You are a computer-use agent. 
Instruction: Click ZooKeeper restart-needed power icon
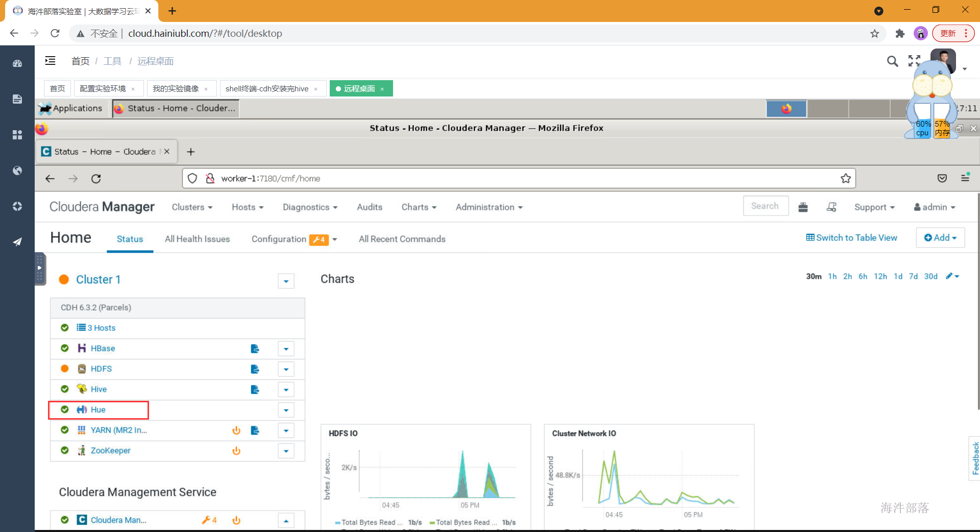click(236, 451)
